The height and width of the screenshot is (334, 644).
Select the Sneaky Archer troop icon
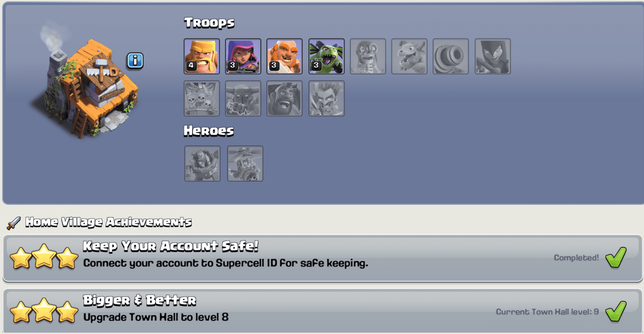243,56
